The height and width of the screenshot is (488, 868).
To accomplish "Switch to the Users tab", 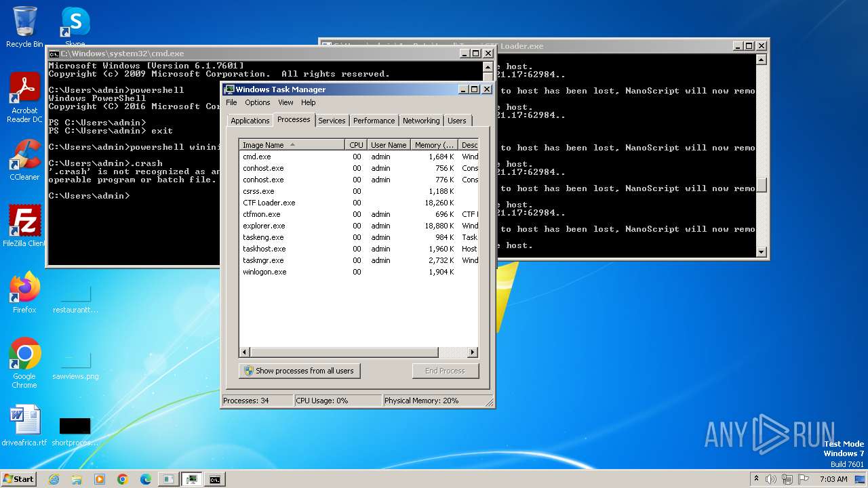I will pyautogui.click(x=456, y=121).
